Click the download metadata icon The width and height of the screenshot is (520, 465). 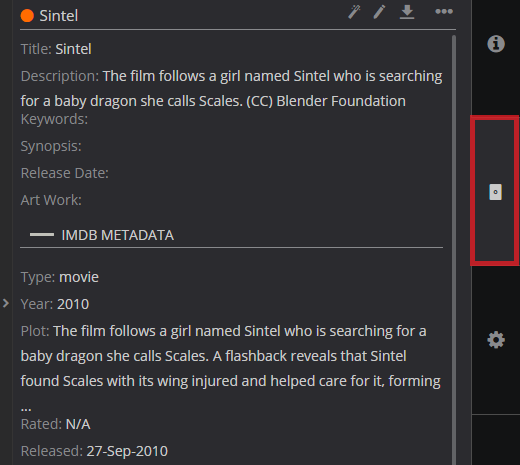pos(407,12)
